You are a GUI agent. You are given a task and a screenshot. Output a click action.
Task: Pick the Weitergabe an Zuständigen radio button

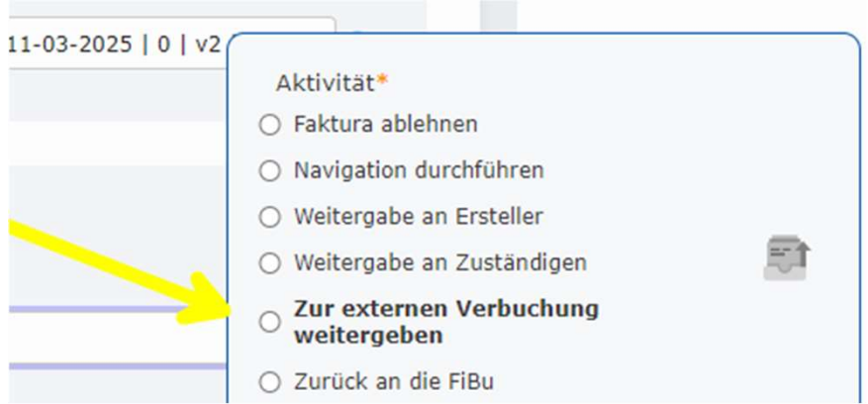tap(269, 263)
